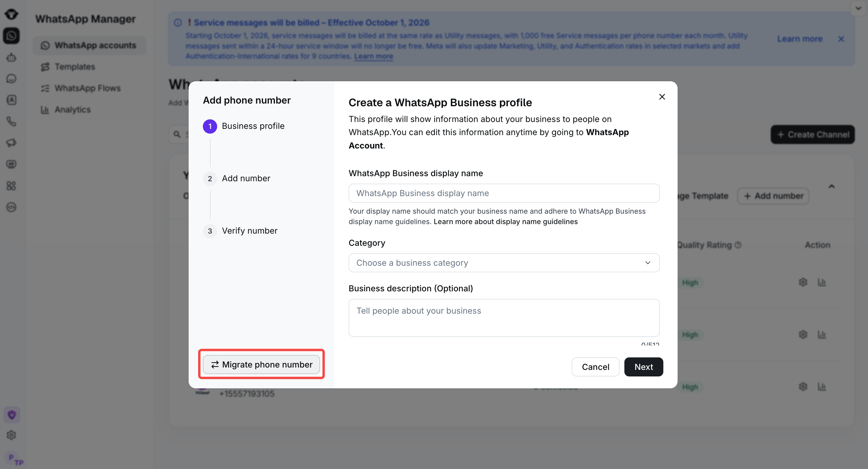Dismiss the service messages billing banner

coord(841,39)
